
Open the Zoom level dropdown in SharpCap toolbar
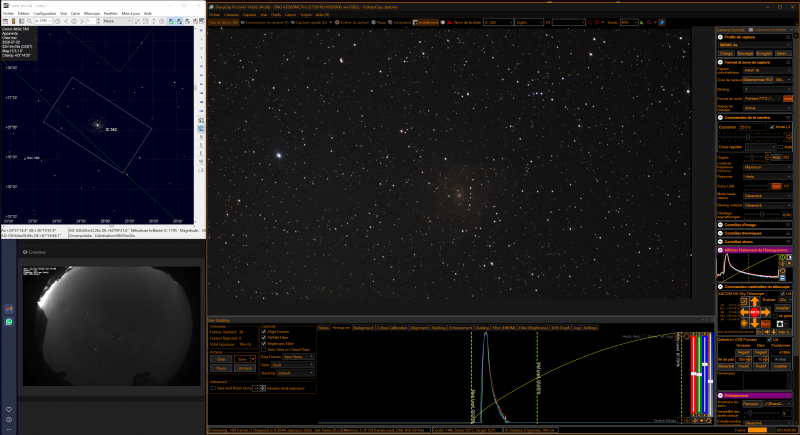click(x=629, y=22)
